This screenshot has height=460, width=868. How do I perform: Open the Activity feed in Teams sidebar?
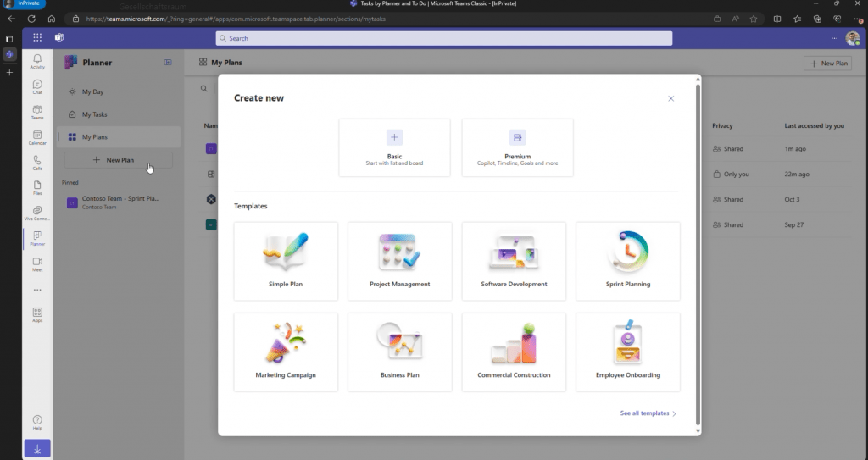(x=37, y=61)
